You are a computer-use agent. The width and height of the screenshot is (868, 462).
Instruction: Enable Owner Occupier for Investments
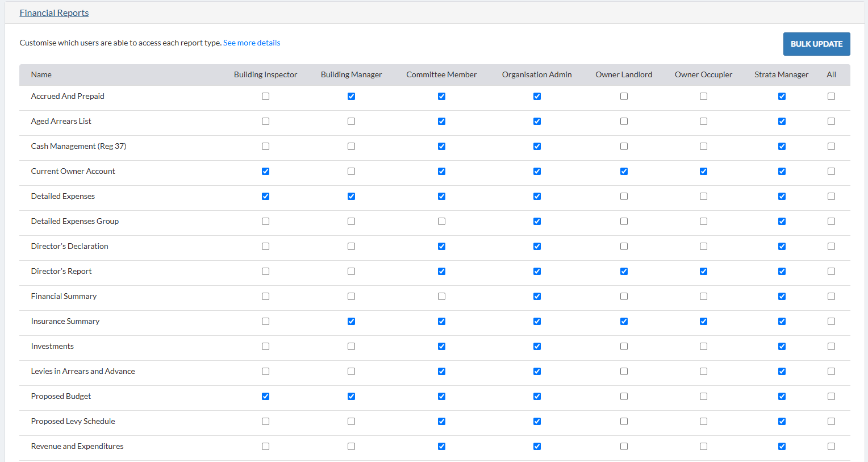(x=703, y=346)
